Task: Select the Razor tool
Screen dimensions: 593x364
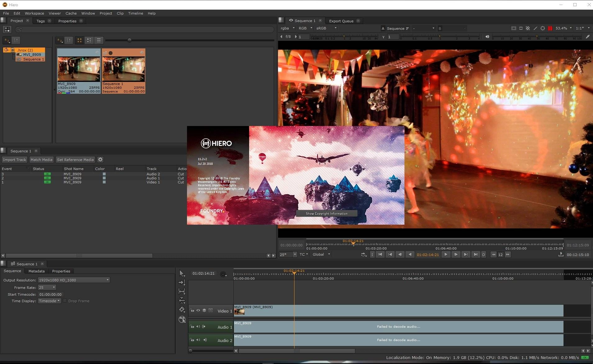Action: click(x=182, y=310)
